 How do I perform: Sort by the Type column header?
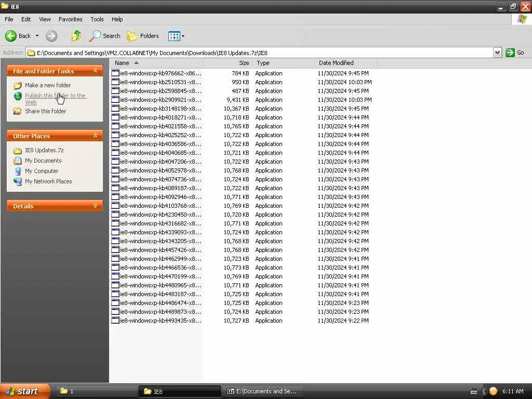283,63
